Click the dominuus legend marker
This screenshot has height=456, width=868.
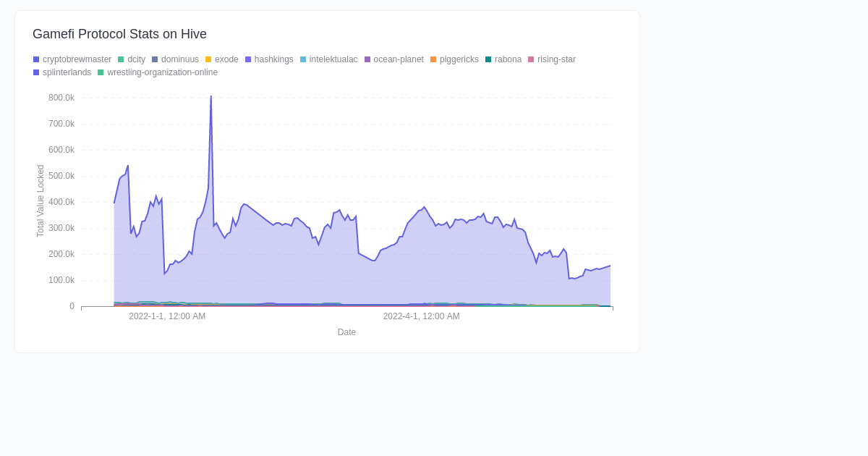(x=153, y=59)
